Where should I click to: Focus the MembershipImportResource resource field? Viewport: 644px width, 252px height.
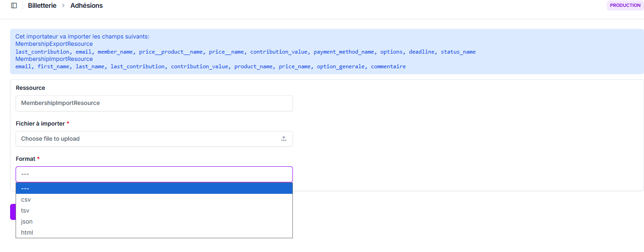pyautogui.click(x=154, y=103)
